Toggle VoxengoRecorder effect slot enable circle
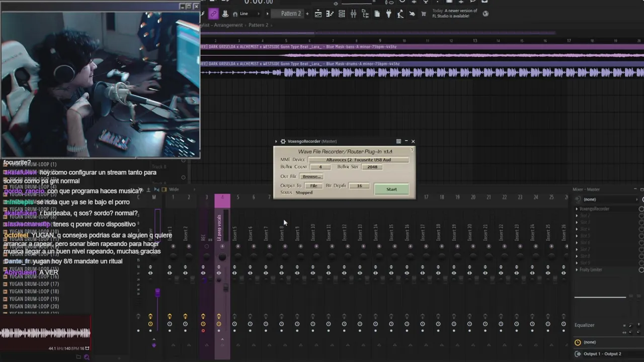The height and width of the screenshot is (362, 644). point(641,209)
